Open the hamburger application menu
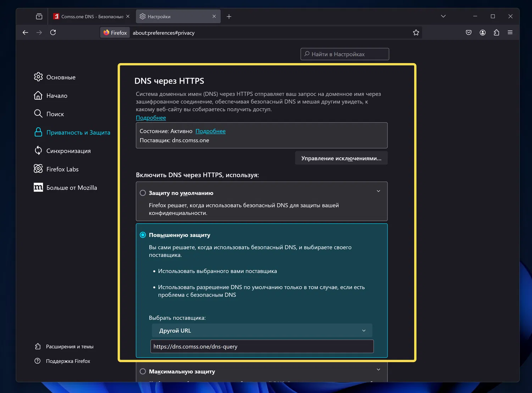The image size is (532, 393). point(510,33)
